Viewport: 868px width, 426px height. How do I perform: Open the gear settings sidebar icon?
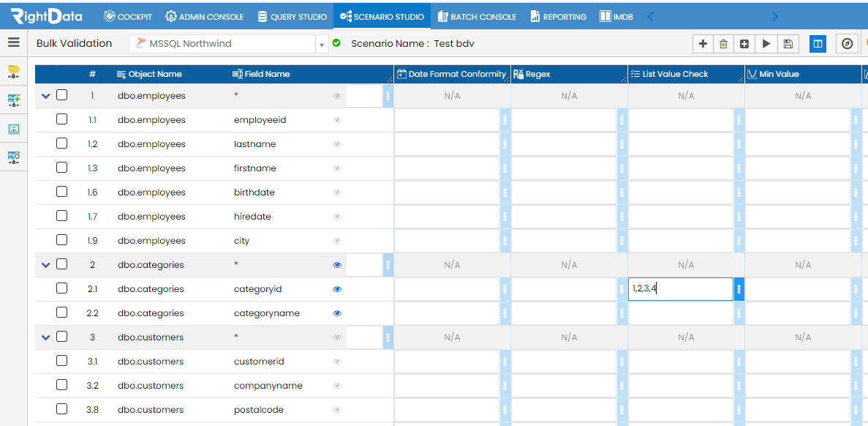14,158
